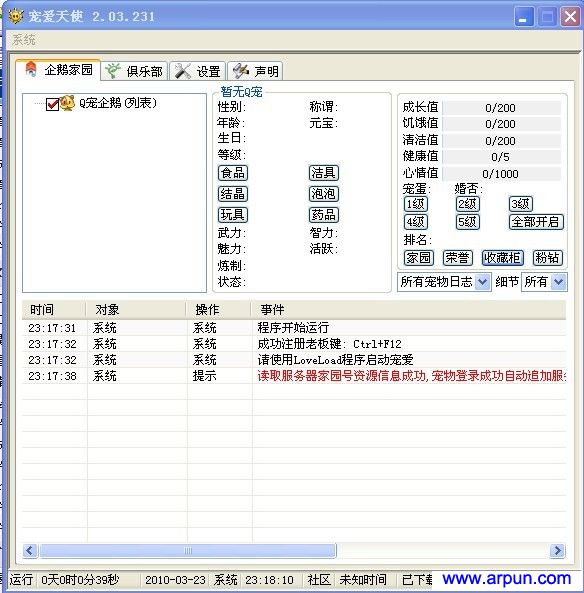Click the 药品 button
The height and width of the screenshot is (593, 584).
click(323, 215)
